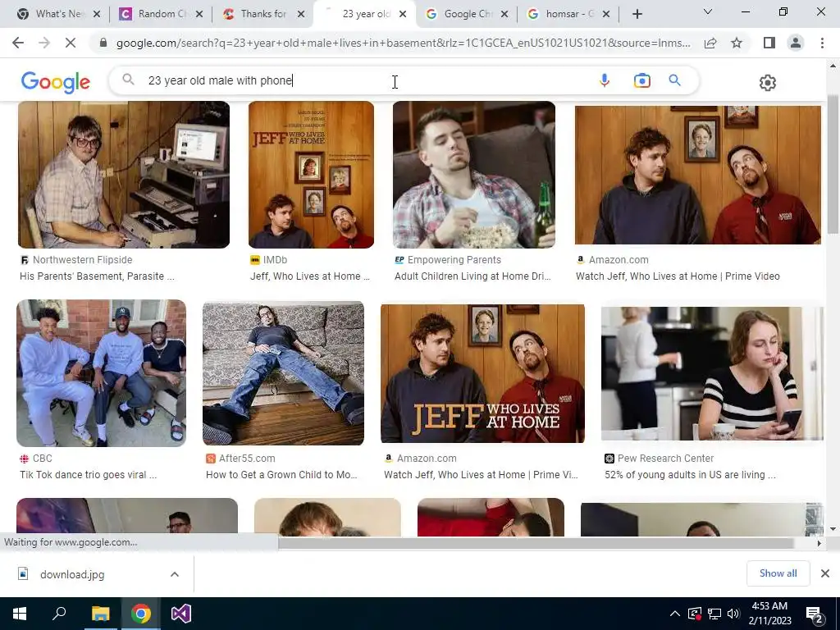Open 'His Parents' Basement, Parasite' link

[97, 276]
